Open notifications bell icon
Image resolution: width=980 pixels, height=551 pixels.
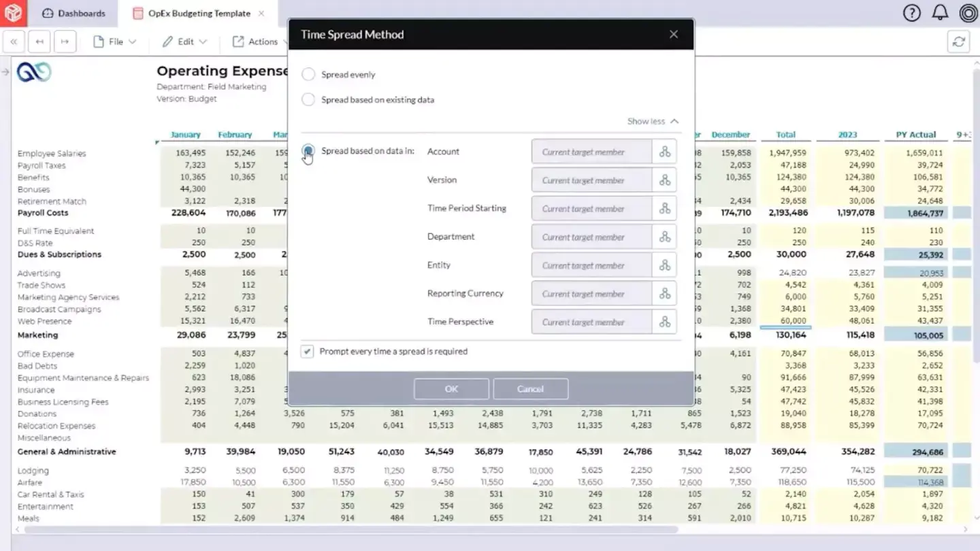940,13
